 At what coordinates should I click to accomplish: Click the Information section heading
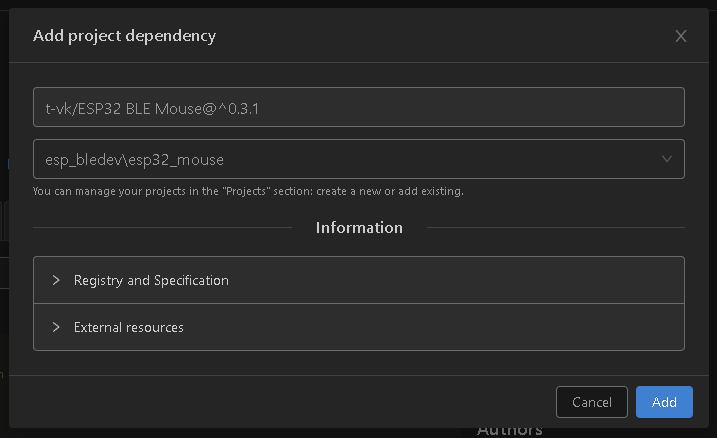click(x=359, y=228)
